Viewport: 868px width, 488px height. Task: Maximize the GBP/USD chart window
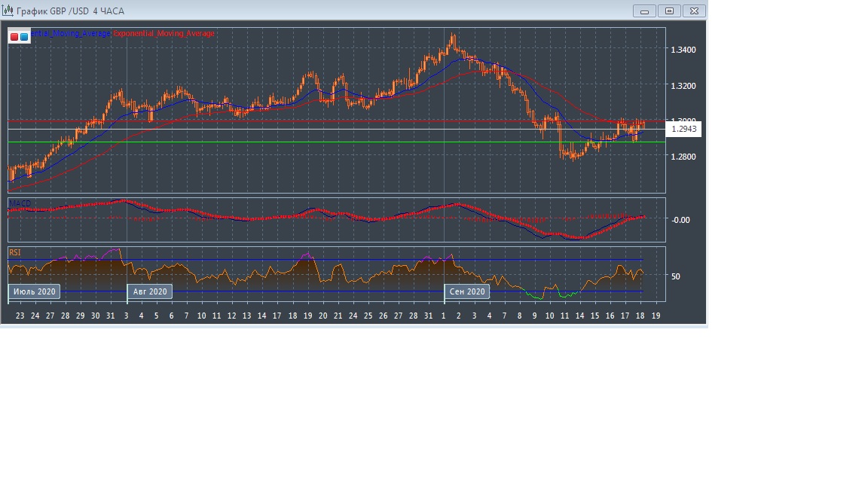[x=668, y=11]
